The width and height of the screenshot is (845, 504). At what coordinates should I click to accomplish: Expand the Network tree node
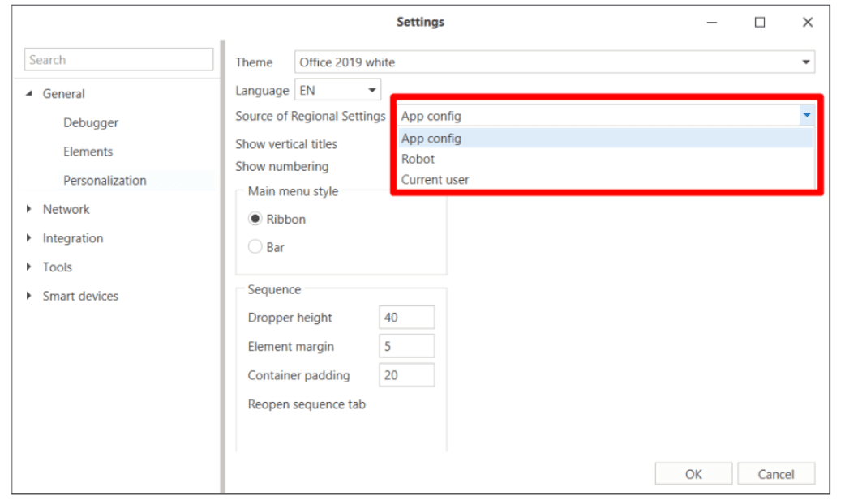point(30,209)
